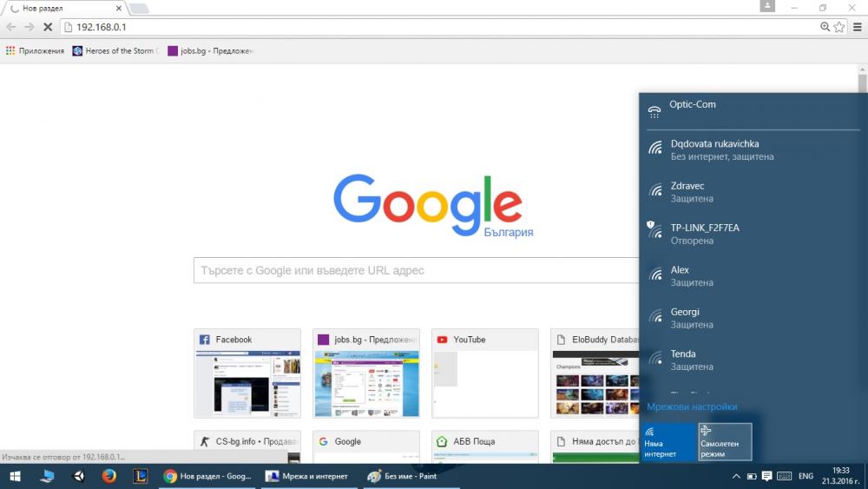Open the Няма достъп tile

tap(595, 447)
